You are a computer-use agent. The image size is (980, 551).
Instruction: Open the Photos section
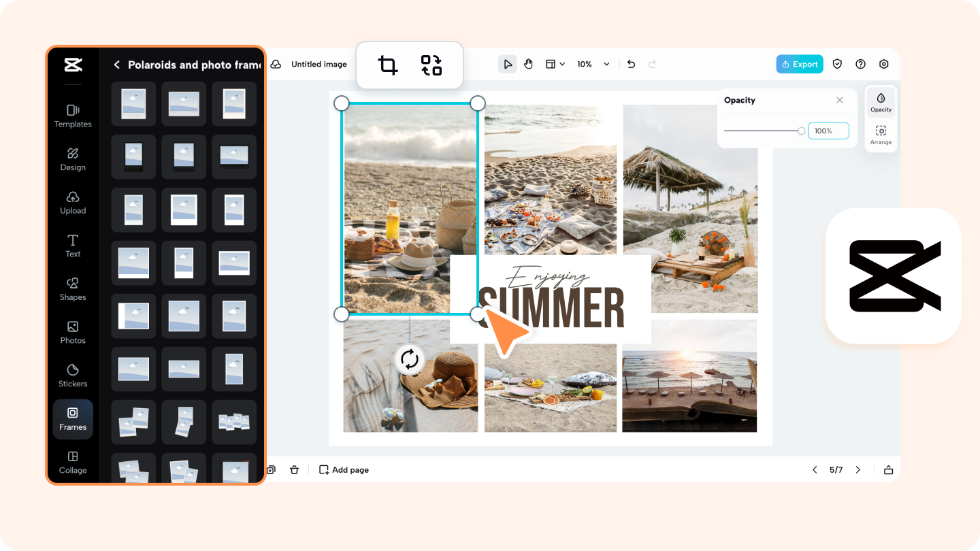tap(73, 332)
